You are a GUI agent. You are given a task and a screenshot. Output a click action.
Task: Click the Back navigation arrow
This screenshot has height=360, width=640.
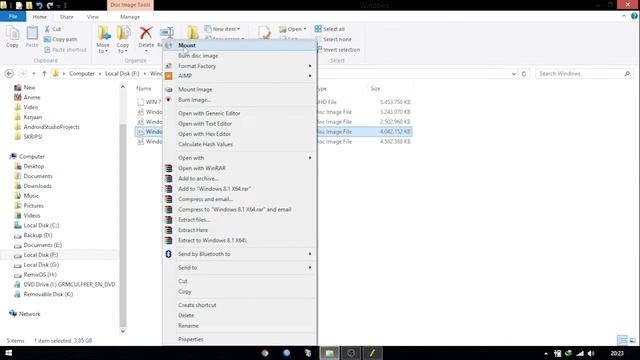point(9,73)
